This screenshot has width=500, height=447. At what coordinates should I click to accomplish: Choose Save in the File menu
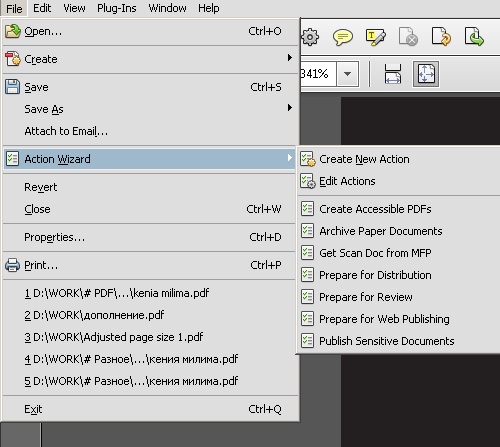(x=149, y=87)
